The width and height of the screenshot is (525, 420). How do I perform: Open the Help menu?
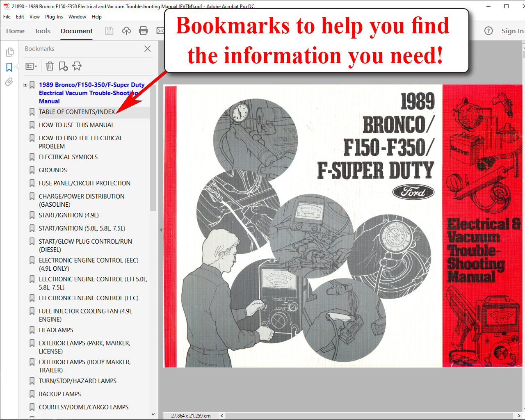point(97,17)
